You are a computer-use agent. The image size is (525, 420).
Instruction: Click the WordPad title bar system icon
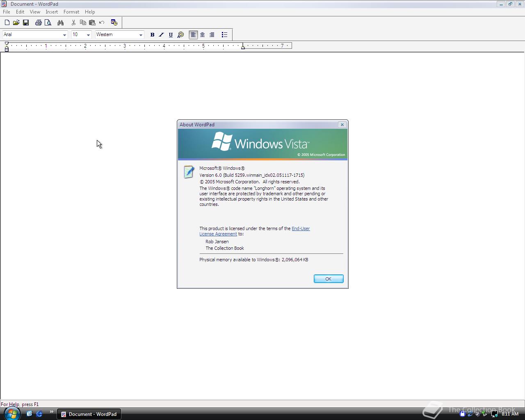[4, 4]
